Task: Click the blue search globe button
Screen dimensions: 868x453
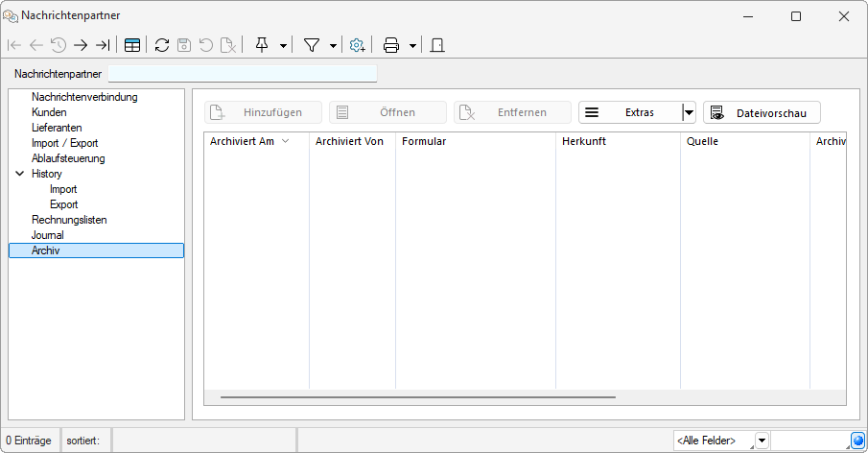Action: 857,441
